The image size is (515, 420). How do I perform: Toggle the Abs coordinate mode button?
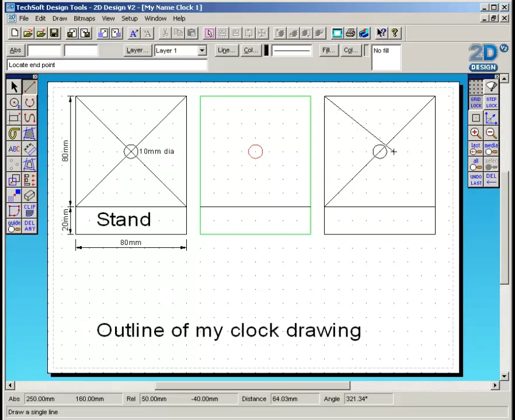coord(15,50)
